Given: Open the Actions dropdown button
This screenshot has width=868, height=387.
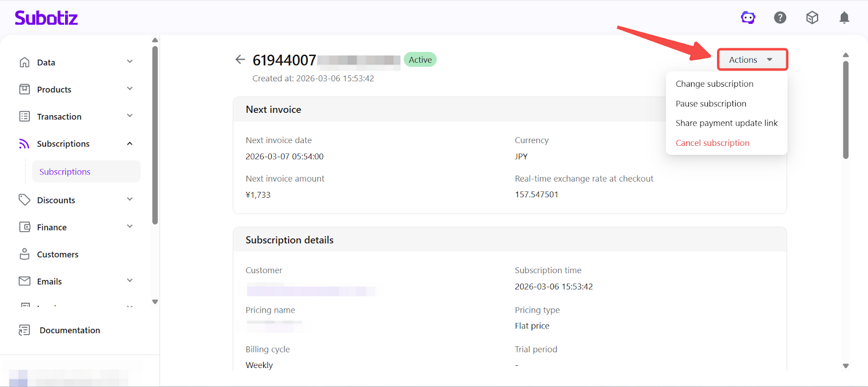Looking at the screenshot, I should (x=752, y=60).
